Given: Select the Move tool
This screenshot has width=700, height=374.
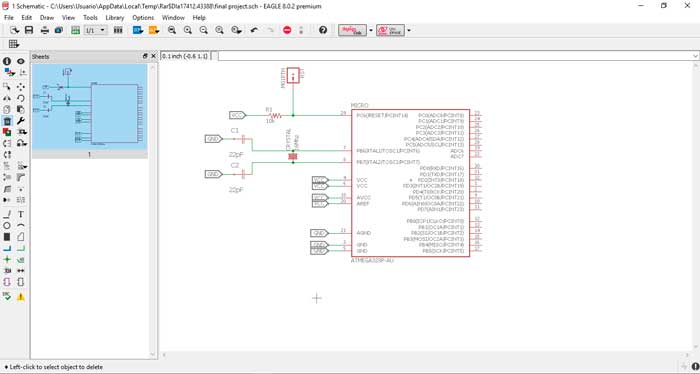Looking at the screenshot, I should click(21, 87).
